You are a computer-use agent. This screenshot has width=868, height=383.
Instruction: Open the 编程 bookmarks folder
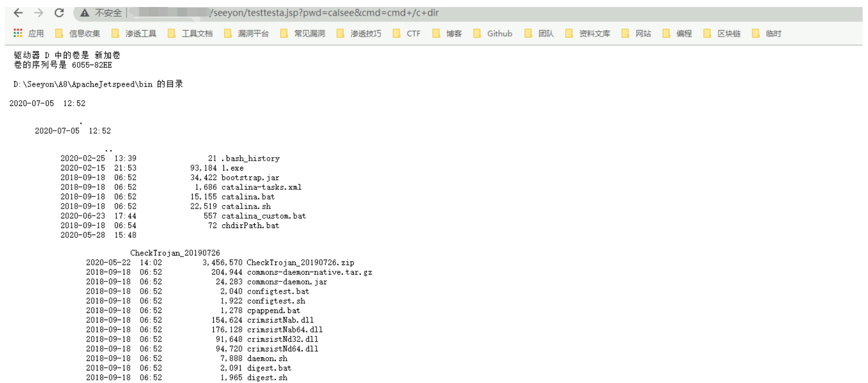point(677,33)
